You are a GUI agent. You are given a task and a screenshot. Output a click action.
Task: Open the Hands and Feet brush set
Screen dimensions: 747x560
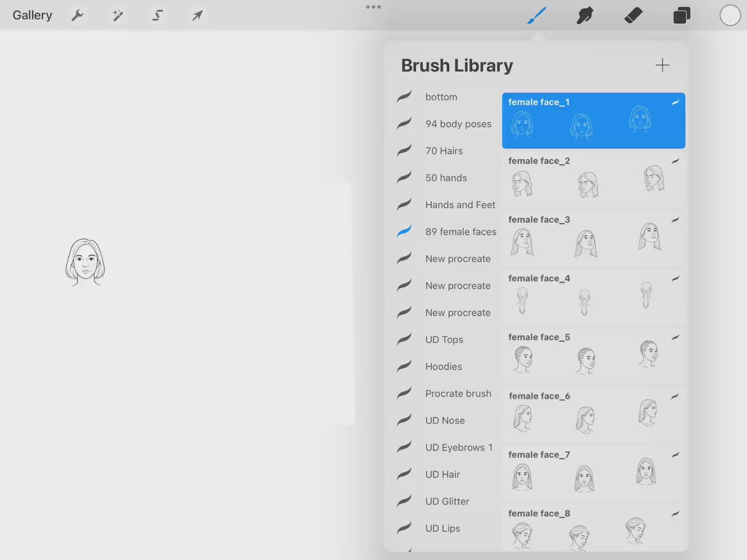point(460,205)
